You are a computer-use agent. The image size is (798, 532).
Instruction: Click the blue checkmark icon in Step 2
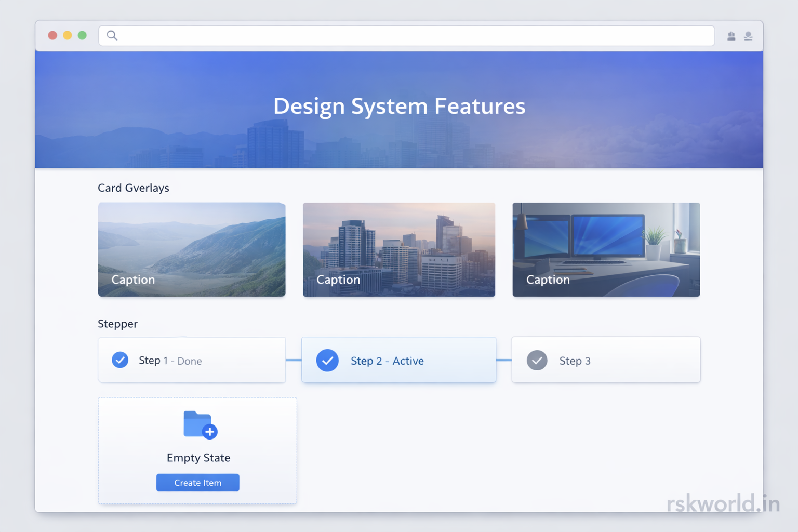[327, 360]
